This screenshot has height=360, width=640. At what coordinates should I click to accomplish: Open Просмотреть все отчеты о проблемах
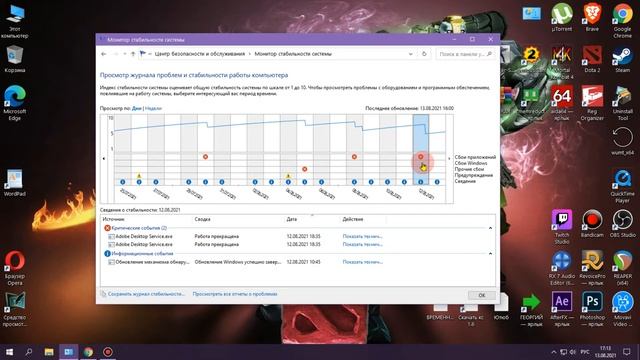(x=235, y=294)
